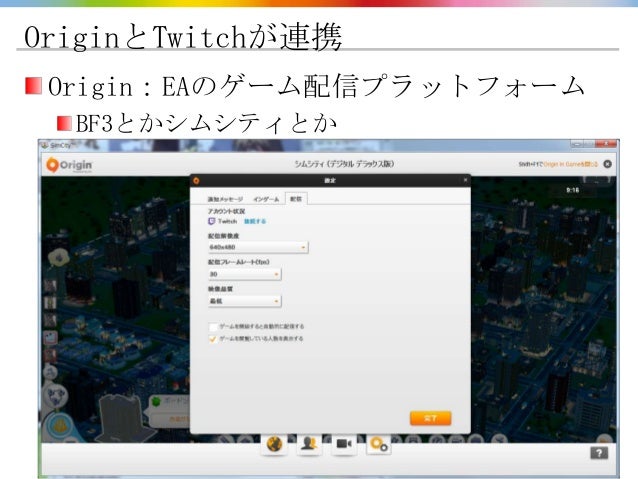Enable auto-broadcast when game starts checkbox
Screen dimensions: 638x479
pos(213,327)
